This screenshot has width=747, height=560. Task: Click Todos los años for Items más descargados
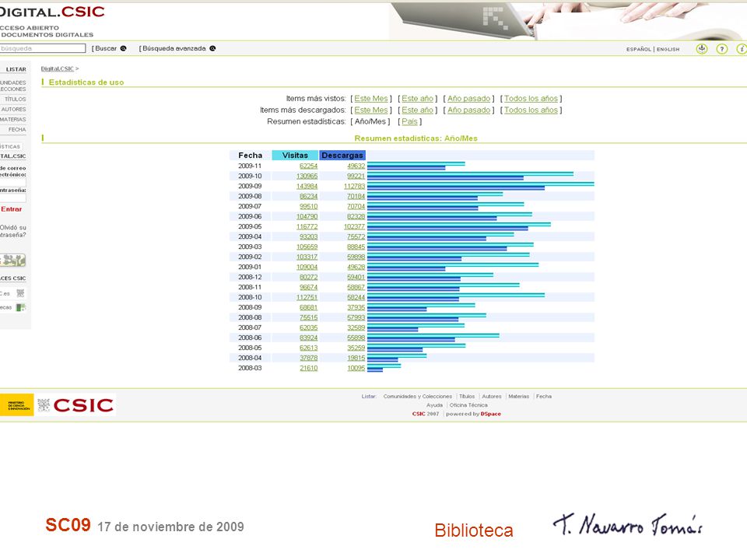tap(531, 110)
